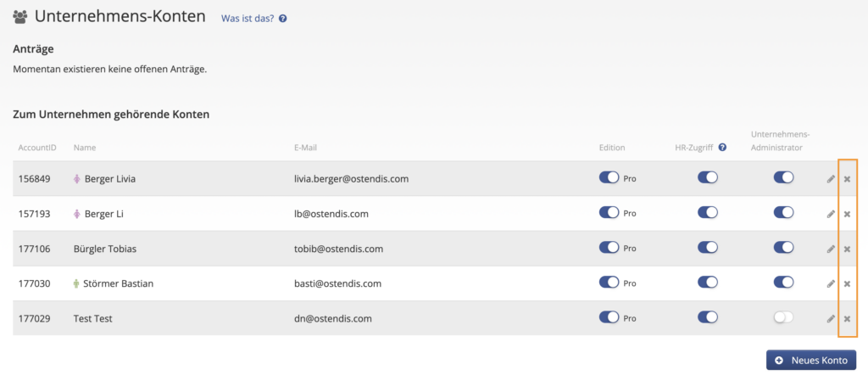
Task: Disable HR-Zugriff for Bürgler Tobias
Action: pyautogui.click(x=708, y=248)
